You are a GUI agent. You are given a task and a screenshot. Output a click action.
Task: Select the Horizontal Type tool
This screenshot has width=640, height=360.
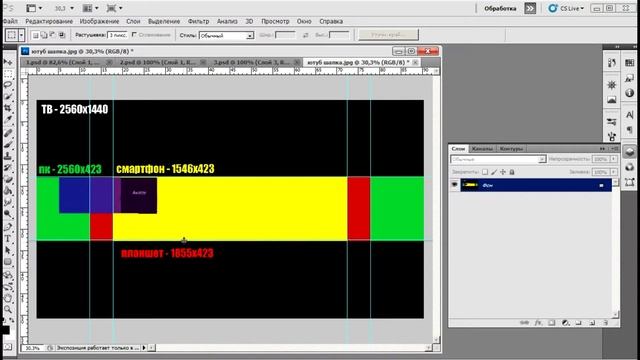8,239
